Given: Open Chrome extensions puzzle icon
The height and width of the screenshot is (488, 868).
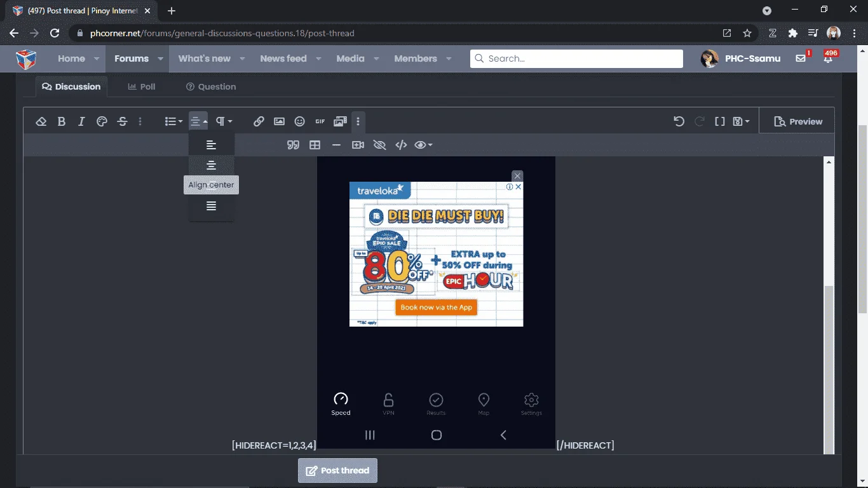Looking at the screenshot, I should (793, 33).
